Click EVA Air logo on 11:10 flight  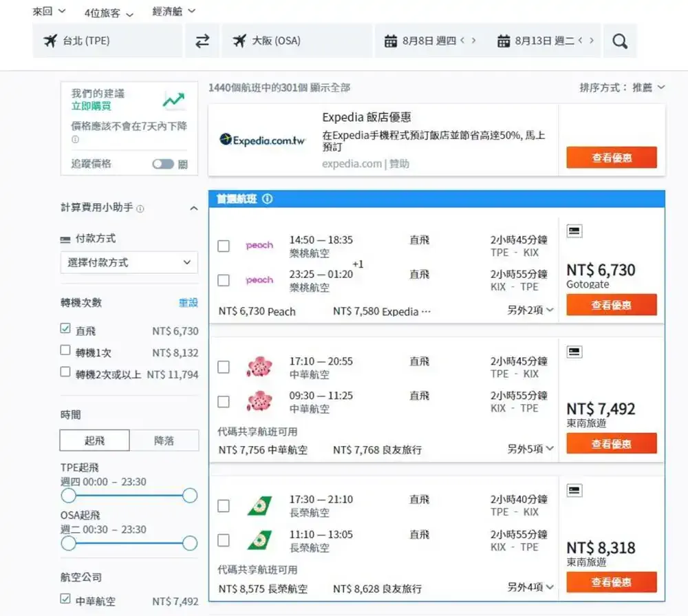[260, 540]
